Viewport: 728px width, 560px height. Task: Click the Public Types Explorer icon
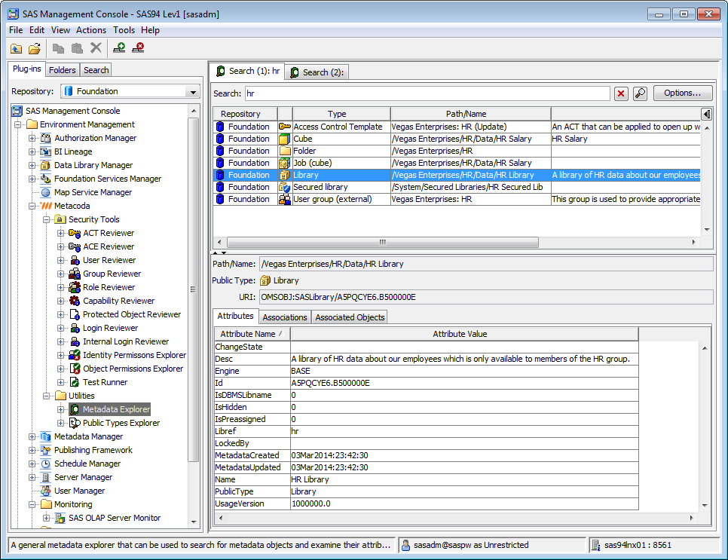point(75,423)
